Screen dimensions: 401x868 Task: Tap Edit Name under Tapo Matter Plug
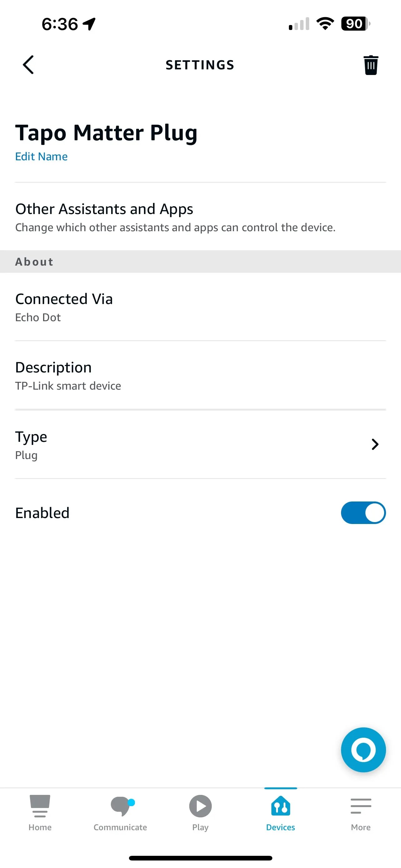pyautogui.click(x=41, y=156)
